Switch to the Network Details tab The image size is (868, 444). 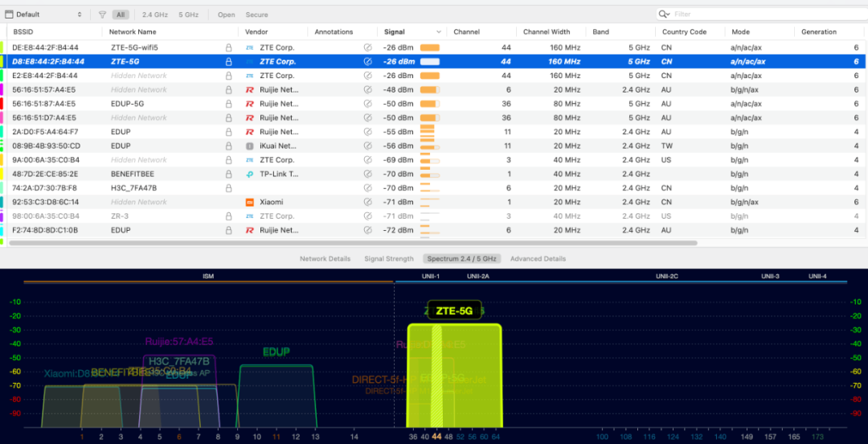click(325, 259)
